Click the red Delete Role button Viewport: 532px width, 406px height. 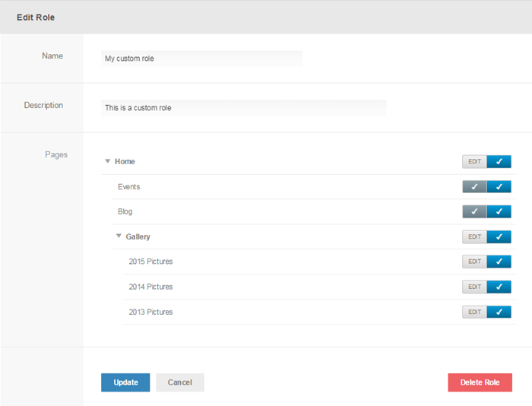(x=480, y=382)
